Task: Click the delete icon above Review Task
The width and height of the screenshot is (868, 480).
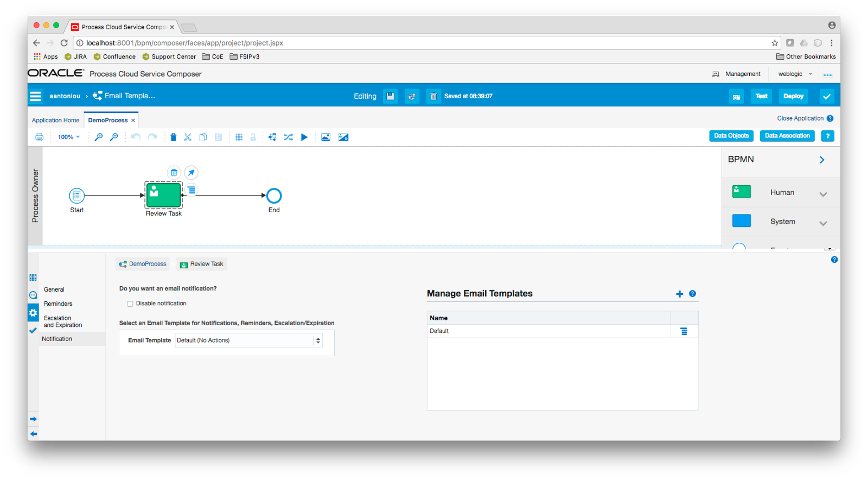Action: [x=174, y=173]
